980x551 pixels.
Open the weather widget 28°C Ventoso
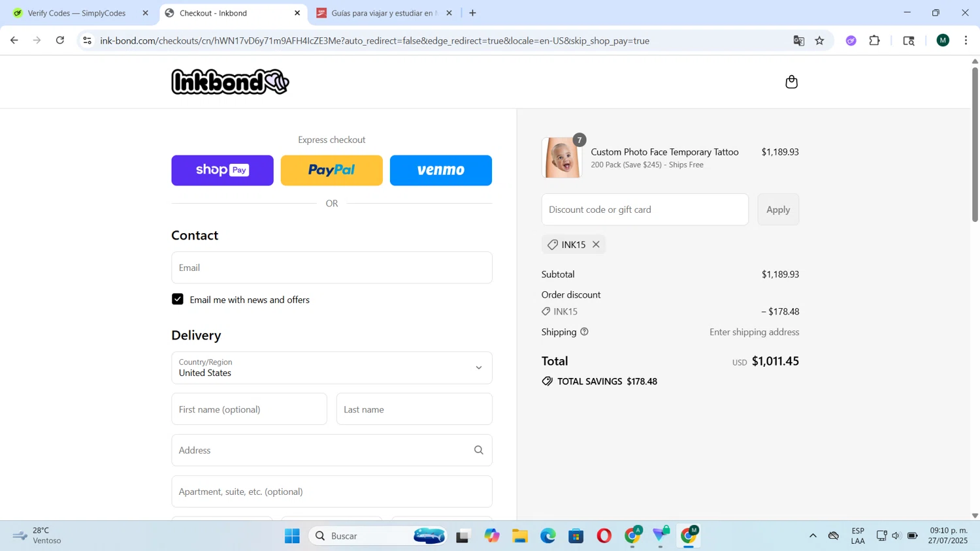click(38, 535)
